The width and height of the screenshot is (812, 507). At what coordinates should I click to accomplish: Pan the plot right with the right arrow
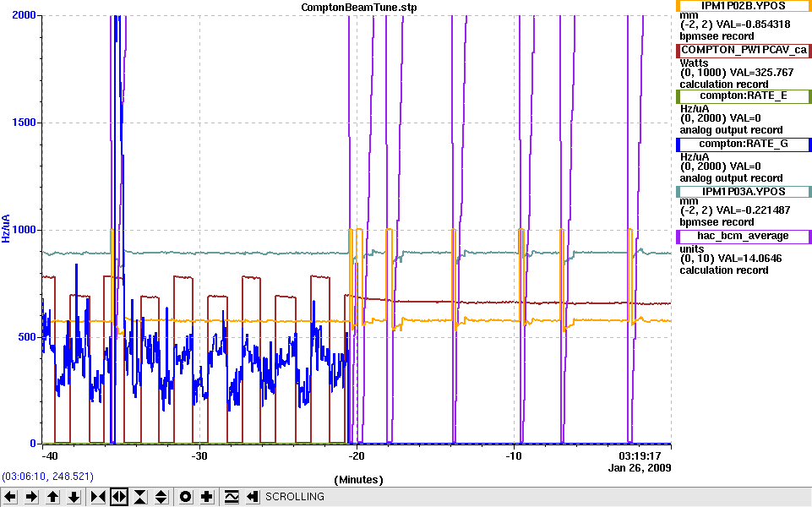[31, 497]
